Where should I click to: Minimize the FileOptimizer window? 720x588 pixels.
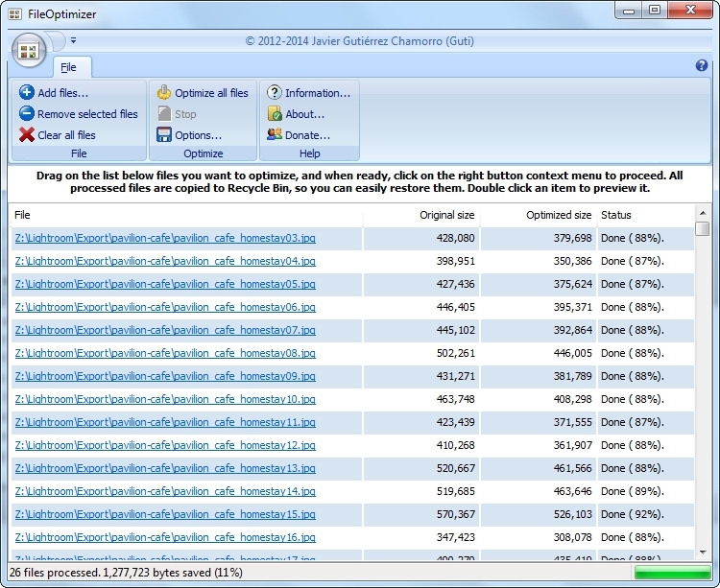[629, 11]
